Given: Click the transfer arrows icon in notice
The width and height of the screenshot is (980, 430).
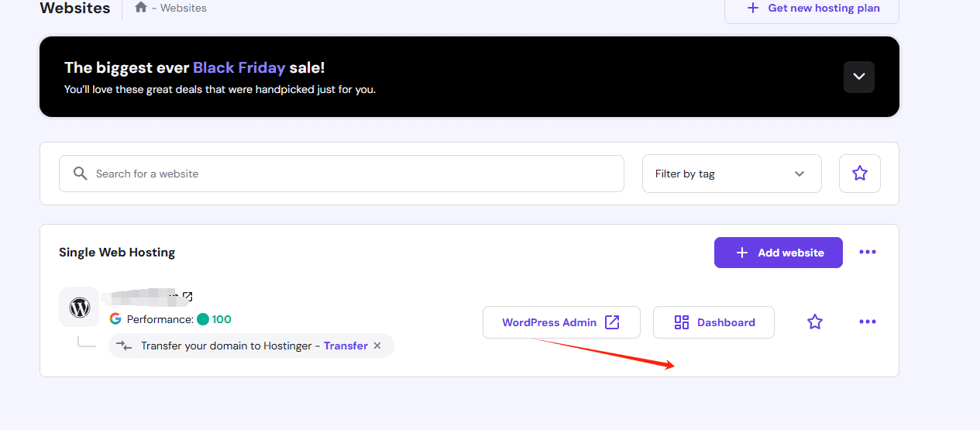Looking at the screenshot, I should click(x=124, y=346).
